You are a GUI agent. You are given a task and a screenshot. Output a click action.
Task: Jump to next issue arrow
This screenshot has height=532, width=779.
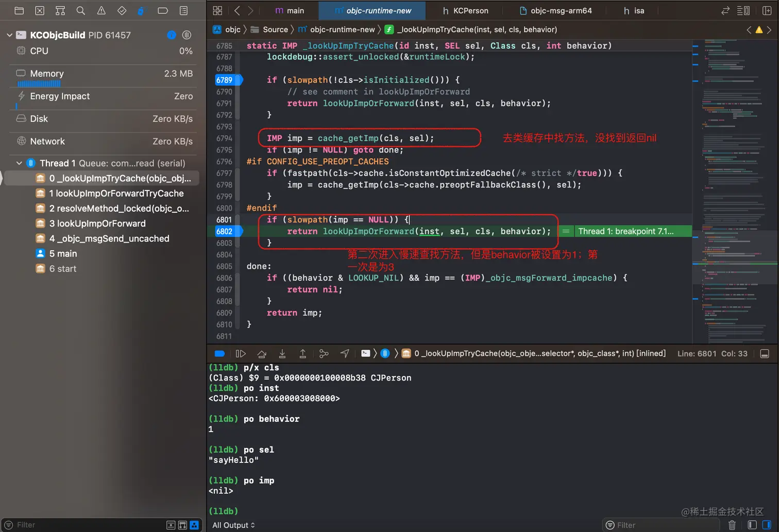(769, 30)
